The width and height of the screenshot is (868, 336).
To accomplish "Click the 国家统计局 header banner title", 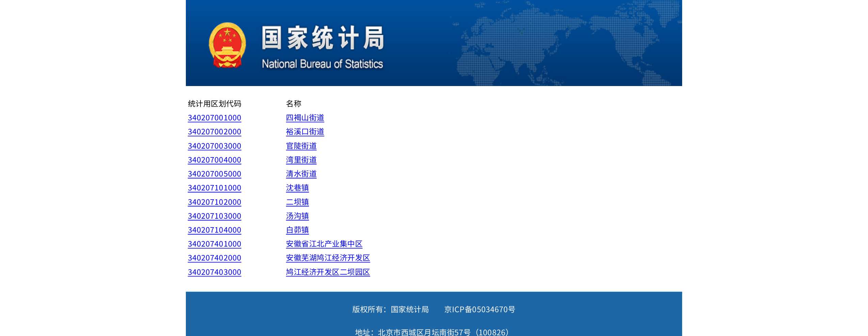I will tap(322, 38).
